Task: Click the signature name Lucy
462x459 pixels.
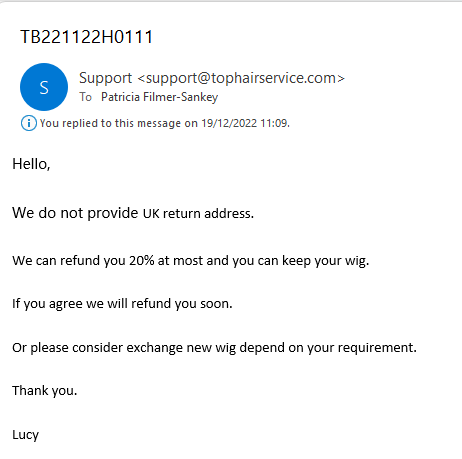Action: coord(25,435)
